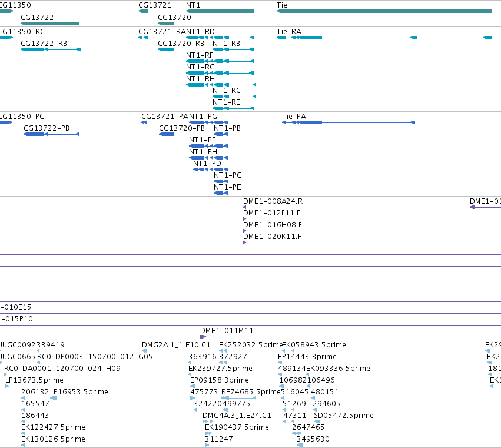Click the NT1-PC protein feature
This screenshot has height=448, width=501.
[221, 181]
